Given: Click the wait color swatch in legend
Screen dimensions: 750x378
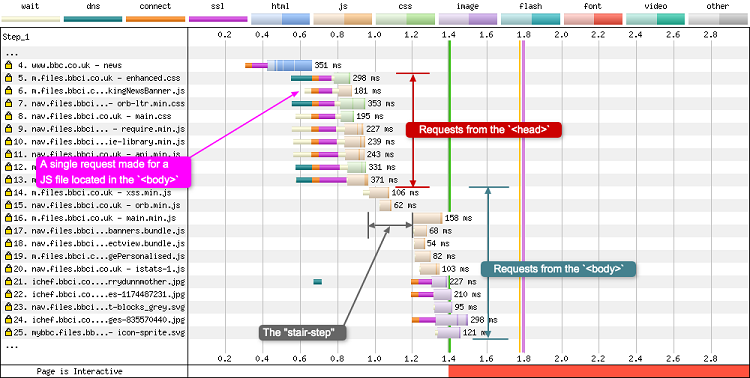Looking at the screenshot, I should 31,19.
